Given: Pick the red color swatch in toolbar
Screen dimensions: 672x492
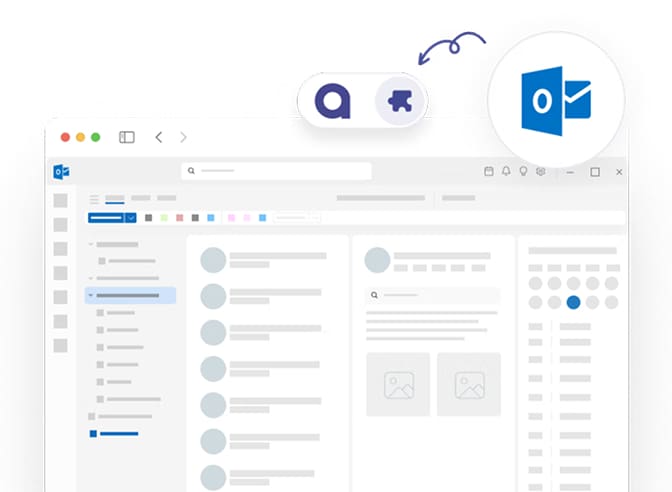Looking at the screenshot, I should point(180,218).
